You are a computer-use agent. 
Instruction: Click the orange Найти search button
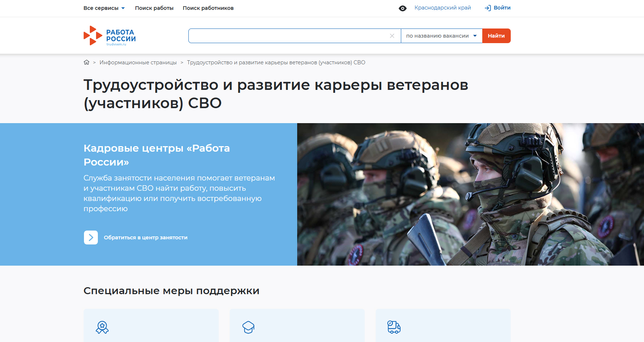[497, 36]
